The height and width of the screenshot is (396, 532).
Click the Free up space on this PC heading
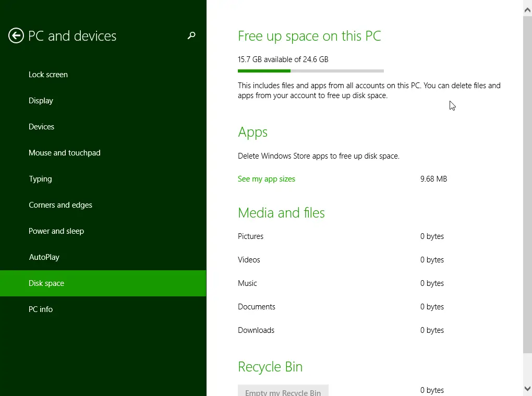[x=309, y=37]
